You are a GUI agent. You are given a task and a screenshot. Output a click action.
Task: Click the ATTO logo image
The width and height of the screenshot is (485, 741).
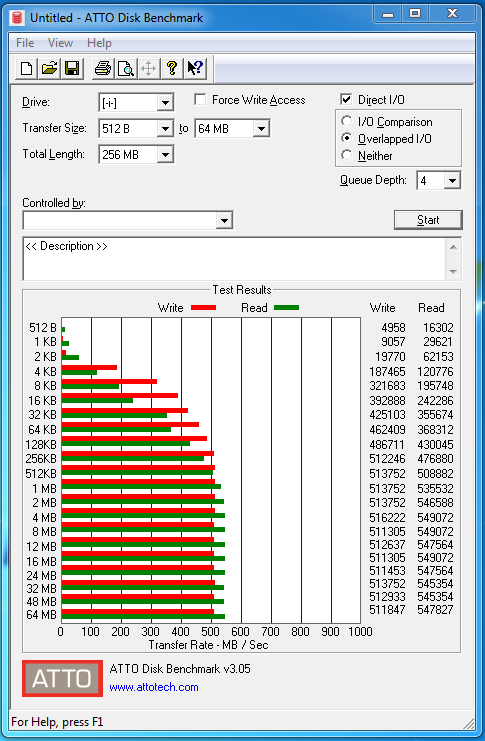[62, 678]
